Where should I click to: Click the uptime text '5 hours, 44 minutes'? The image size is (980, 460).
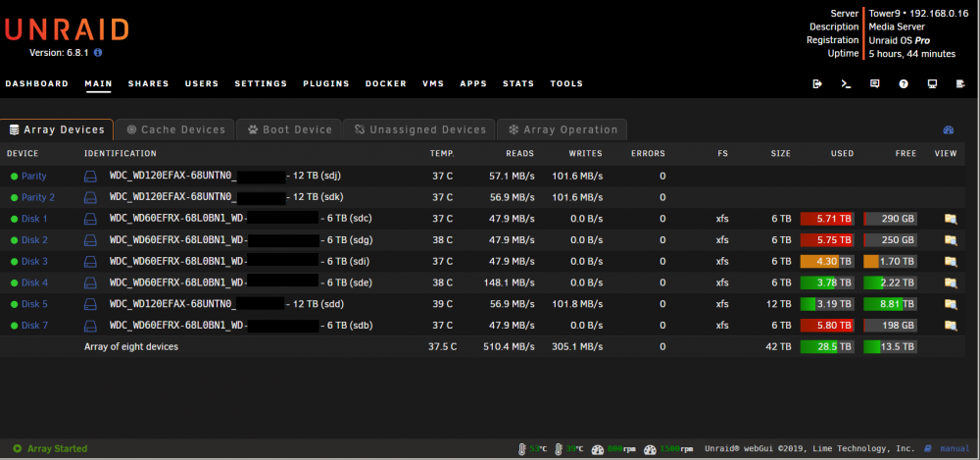[911, 54]
